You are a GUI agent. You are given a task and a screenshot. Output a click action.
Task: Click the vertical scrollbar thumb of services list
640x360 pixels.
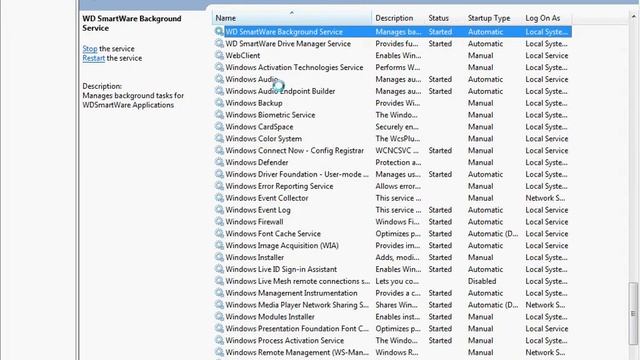[x=633, y=313]
